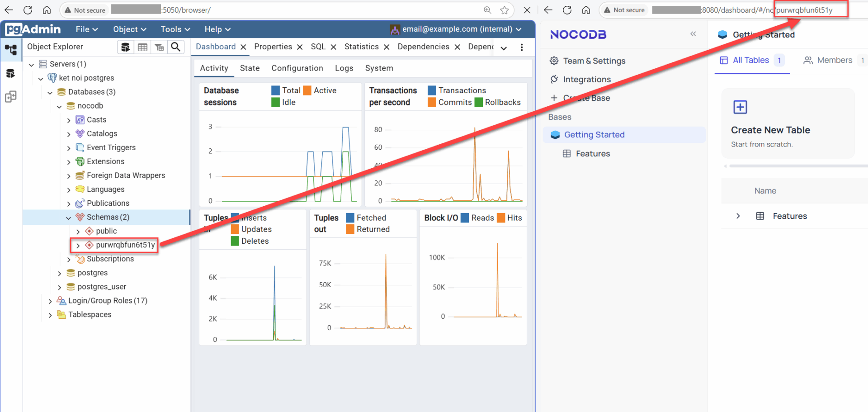The image size is (868, 412).
Task: Click the Create New Table card title
Action: tap(770, 130)
